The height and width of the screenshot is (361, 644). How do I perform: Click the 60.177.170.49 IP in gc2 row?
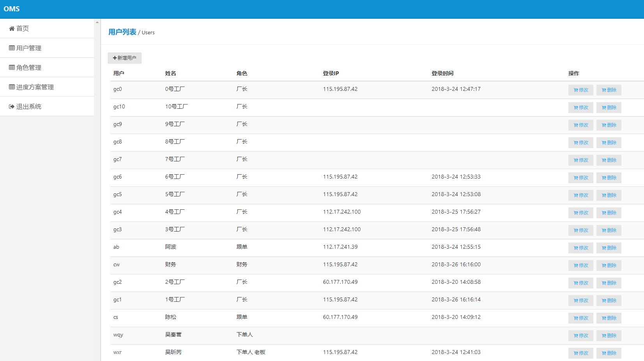click(x=340, y=282)
